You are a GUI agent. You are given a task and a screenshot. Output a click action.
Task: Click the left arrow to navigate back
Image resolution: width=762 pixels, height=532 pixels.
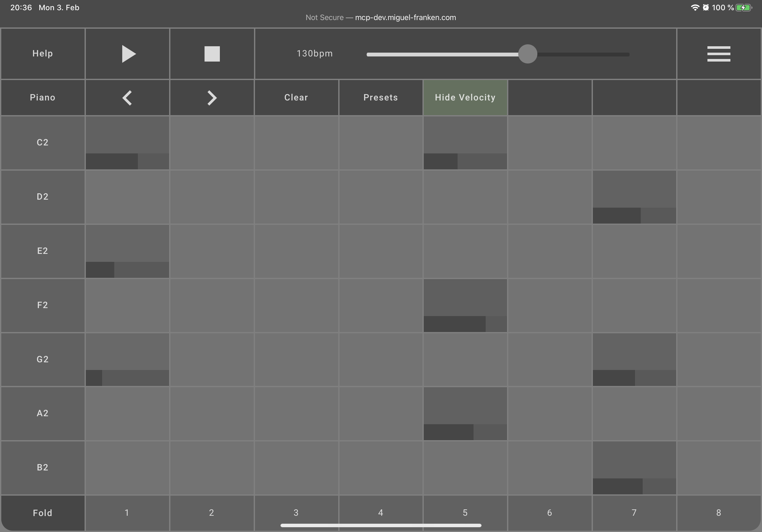point(127,97)
